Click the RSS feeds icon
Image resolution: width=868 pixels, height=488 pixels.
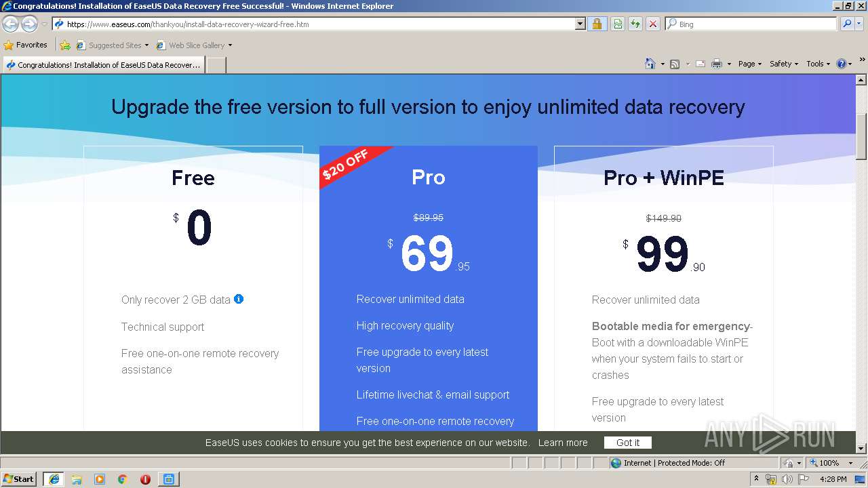pyautogui.click(x=675, y=64)
